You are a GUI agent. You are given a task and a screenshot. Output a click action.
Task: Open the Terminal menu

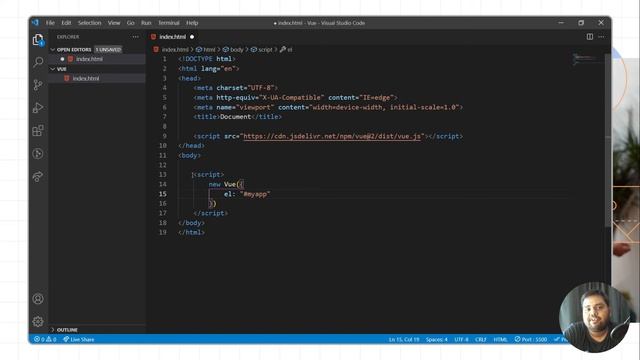click(x=169, y=23)
